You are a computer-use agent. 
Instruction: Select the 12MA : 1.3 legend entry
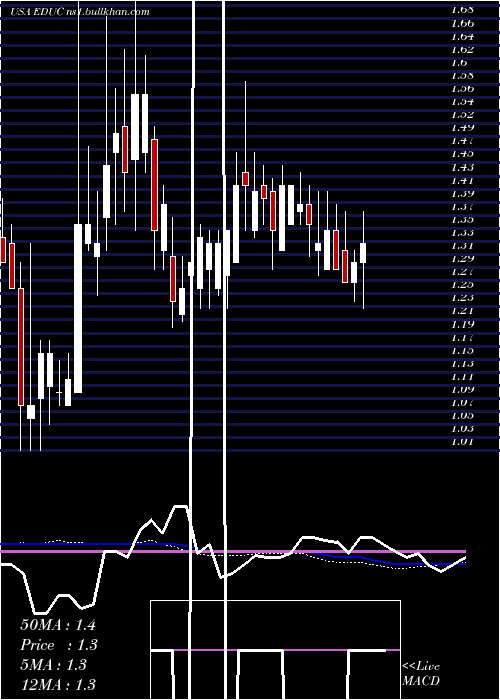coord(58,685)
